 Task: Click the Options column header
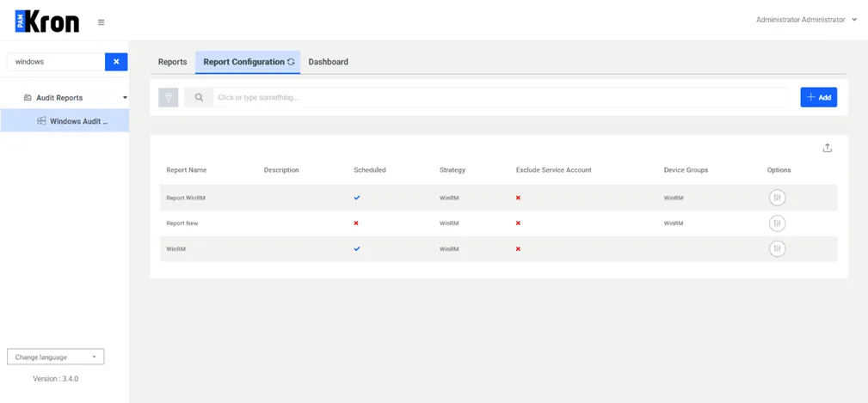(779, 170)
